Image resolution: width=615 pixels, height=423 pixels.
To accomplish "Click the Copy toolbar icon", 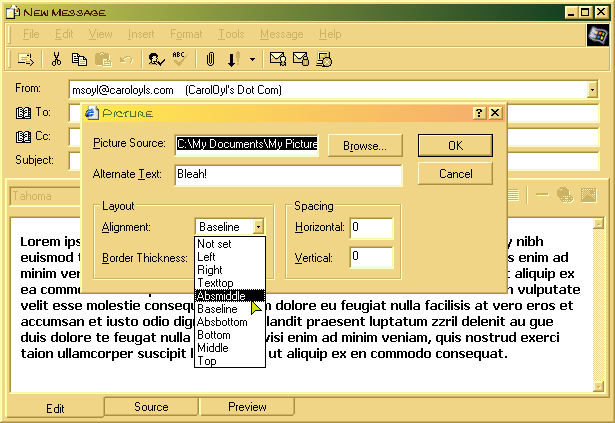I will click(79, 59).
